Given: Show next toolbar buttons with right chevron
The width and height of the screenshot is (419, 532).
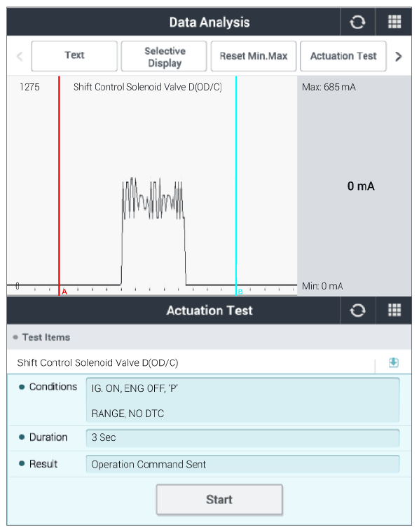Looking at the screenshot, I should [398, 56].
